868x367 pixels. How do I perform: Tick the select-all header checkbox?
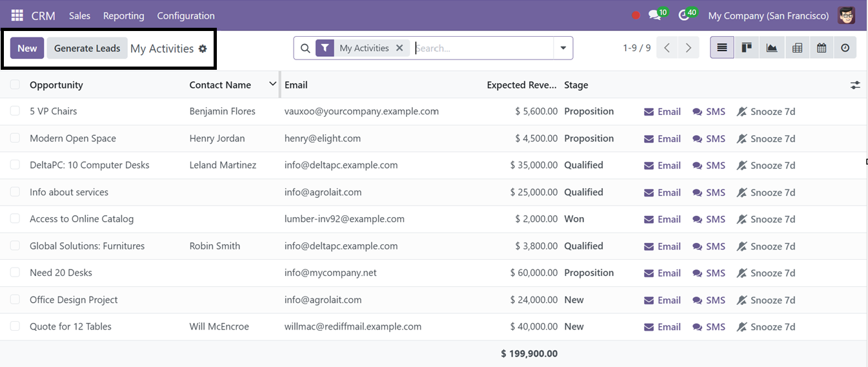pyautogui.click(x=15, y=85)
